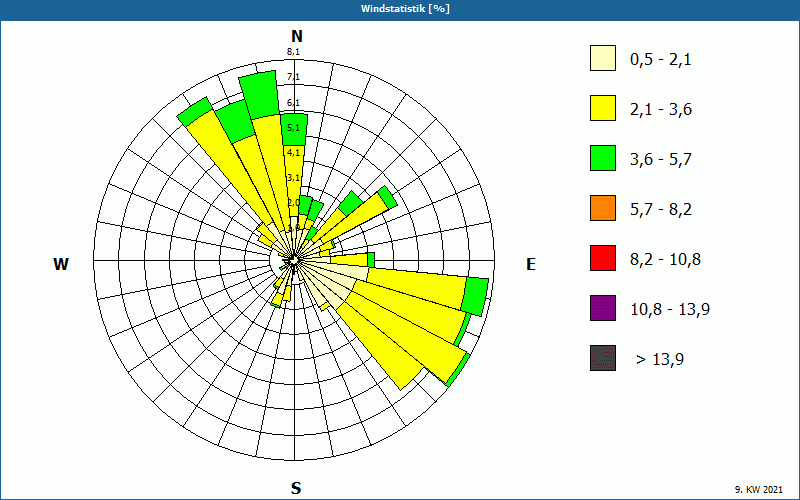Click the '3,6 - 5,7' legend text
The width and height of the screenshot is (800, 500).
tap(661, 160)
